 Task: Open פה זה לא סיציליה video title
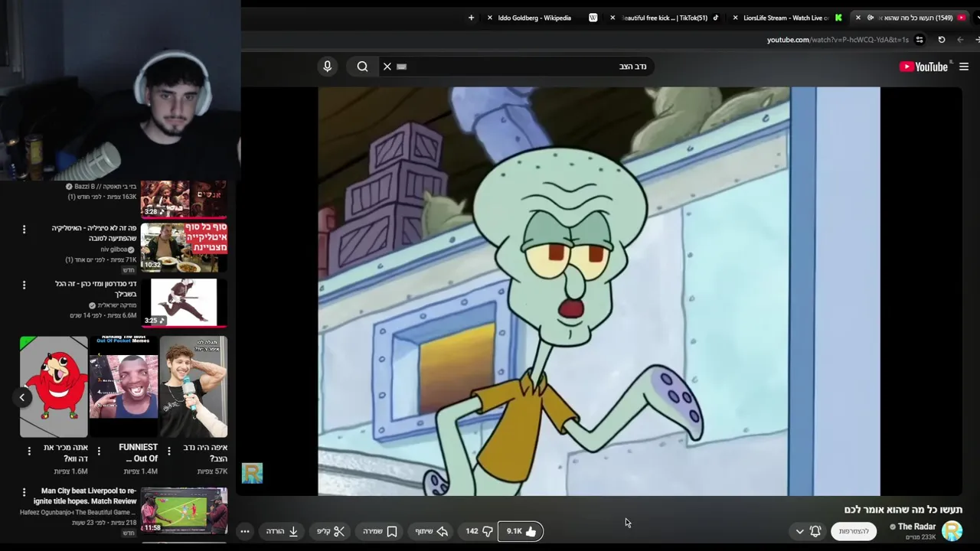click(94, 233)
